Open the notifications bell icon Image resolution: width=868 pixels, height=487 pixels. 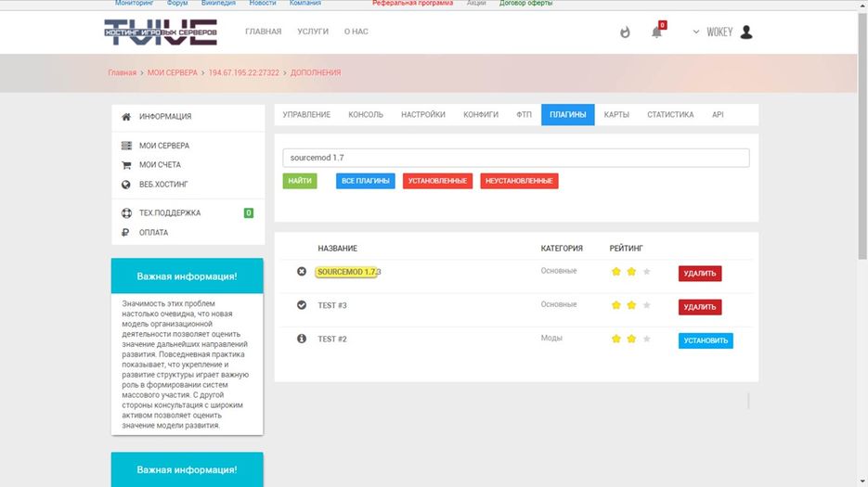point(657,32)
